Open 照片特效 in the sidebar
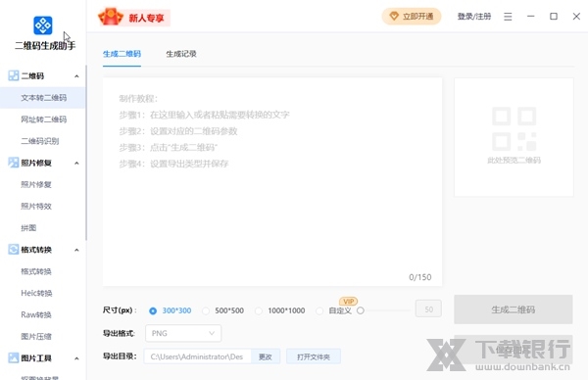 click(43, 206)
